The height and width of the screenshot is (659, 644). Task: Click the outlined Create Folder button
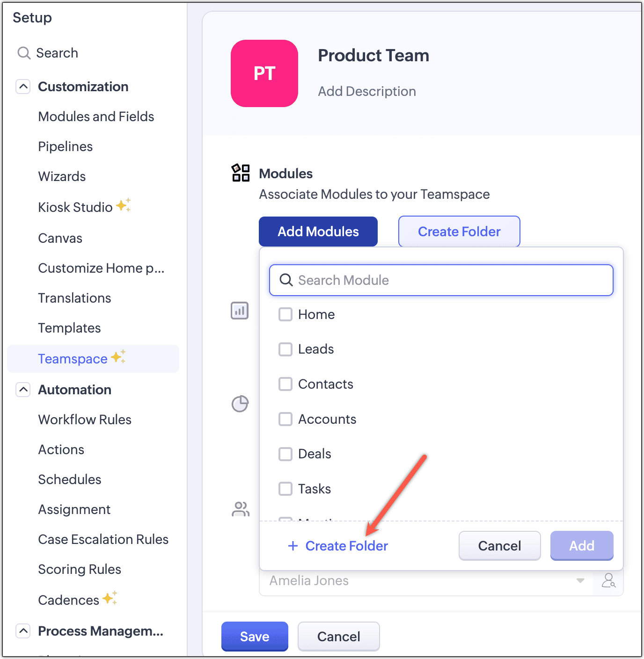459,232
